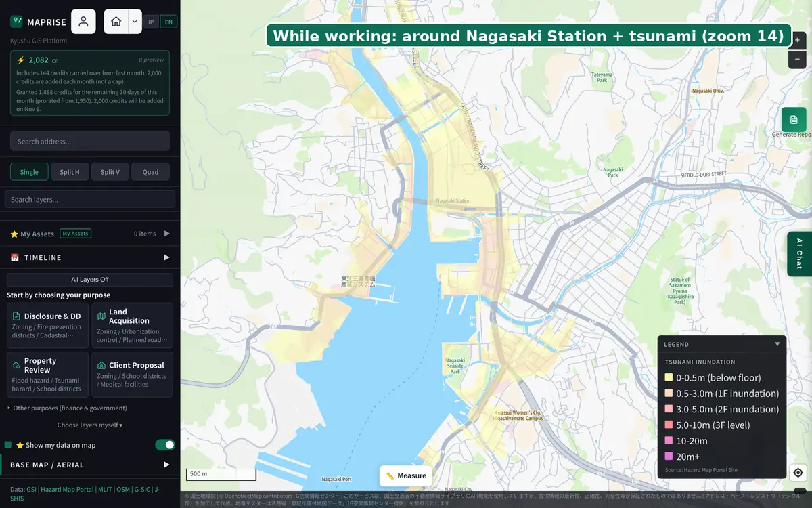
Task: Select Split V view mode
Action: 110,171
